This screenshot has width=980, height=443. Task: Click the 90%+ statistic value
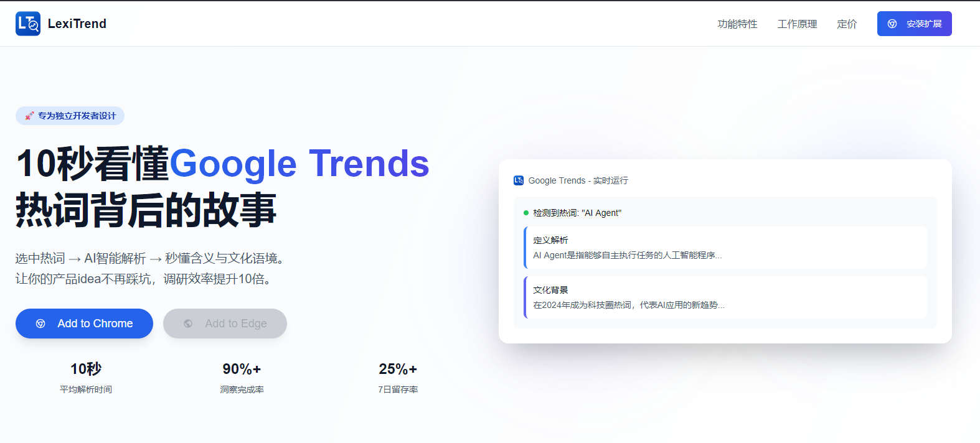(x=242, y=369)
